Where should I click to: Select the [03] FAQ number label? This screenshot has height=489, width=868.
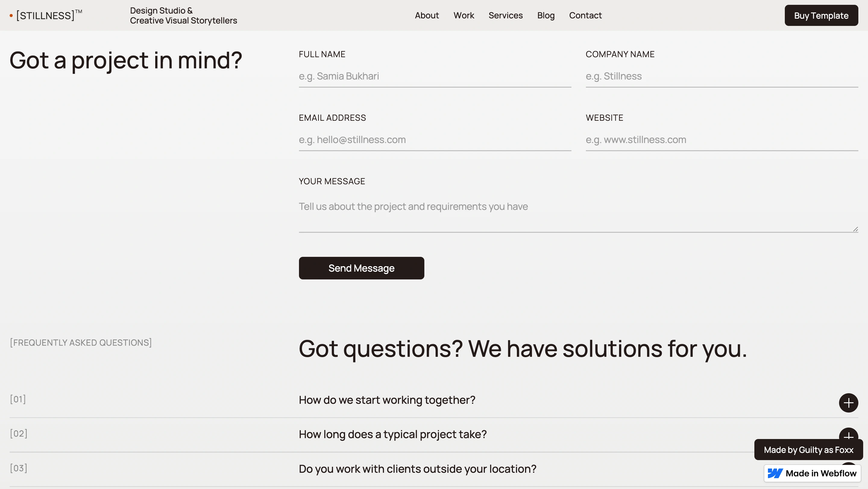18,468
